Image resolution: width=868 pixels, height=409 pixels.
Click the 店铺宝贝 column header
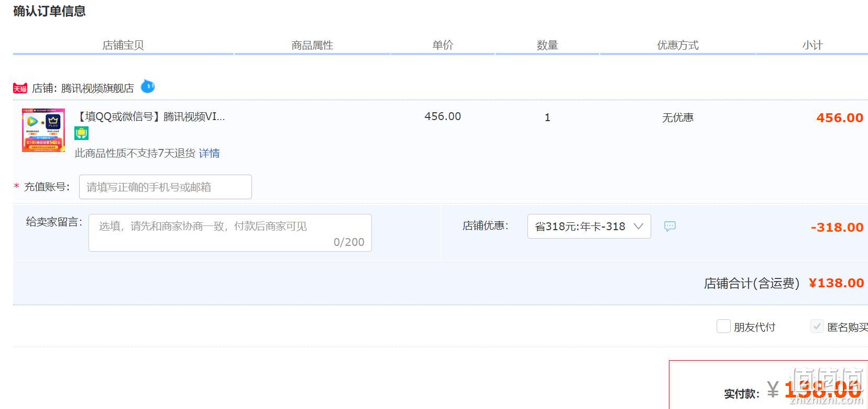tap(123, 45)
